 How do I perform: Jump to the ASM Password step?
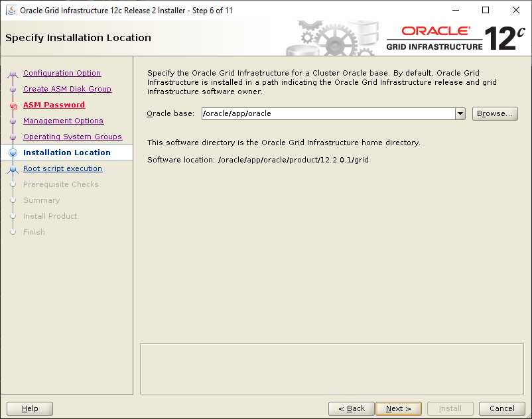pyautogui.click(x=54, y=105)
